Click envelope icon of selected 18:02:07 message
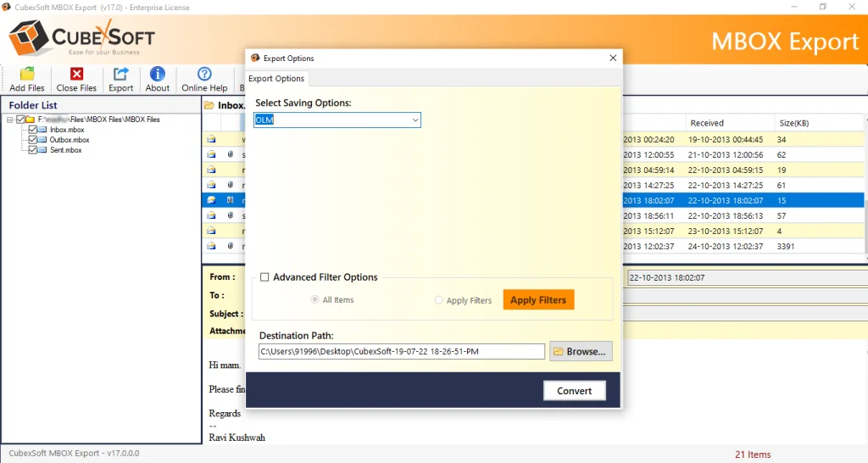Image resolution: width=868 pixels, height=463 pixels. (211, 200)
